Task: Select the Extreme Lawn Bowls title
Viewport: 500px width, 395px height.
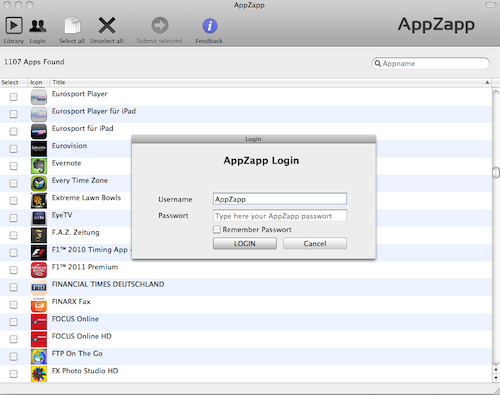Action: (x=86, y=198)
